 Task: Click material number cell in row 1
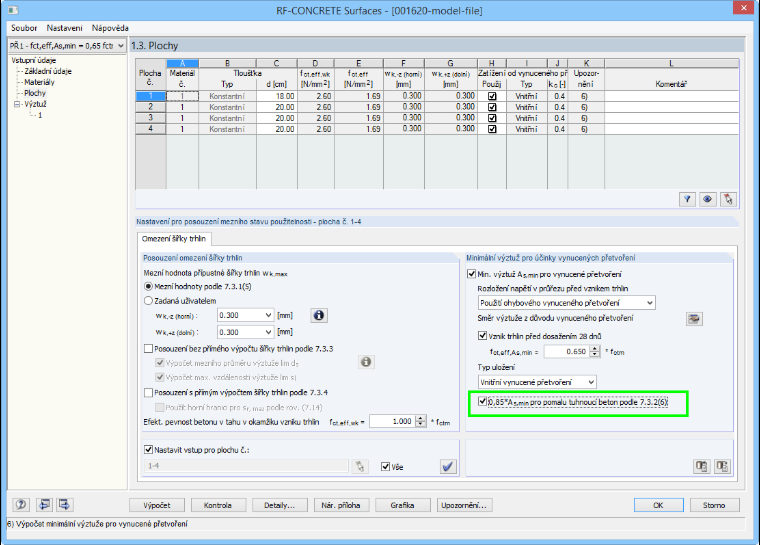(182, 96)
